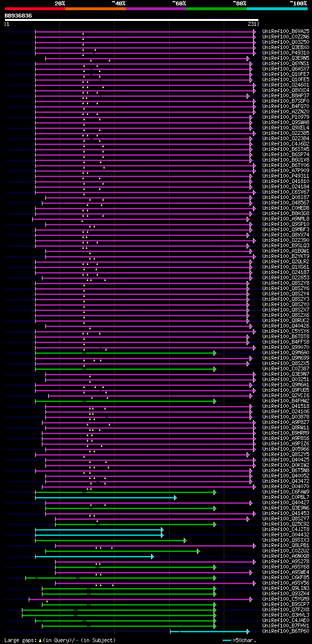Screen dimensions: 312x644
Task: Select hit UniRef100_C6KF85
Action: click(286, 577)
